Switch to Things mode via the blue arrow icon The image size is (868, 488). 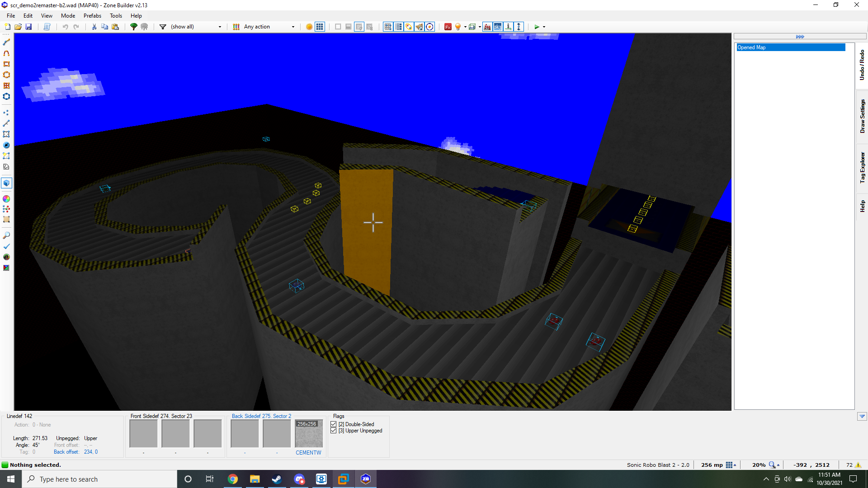pyautogui.click(x=6, y=145)
